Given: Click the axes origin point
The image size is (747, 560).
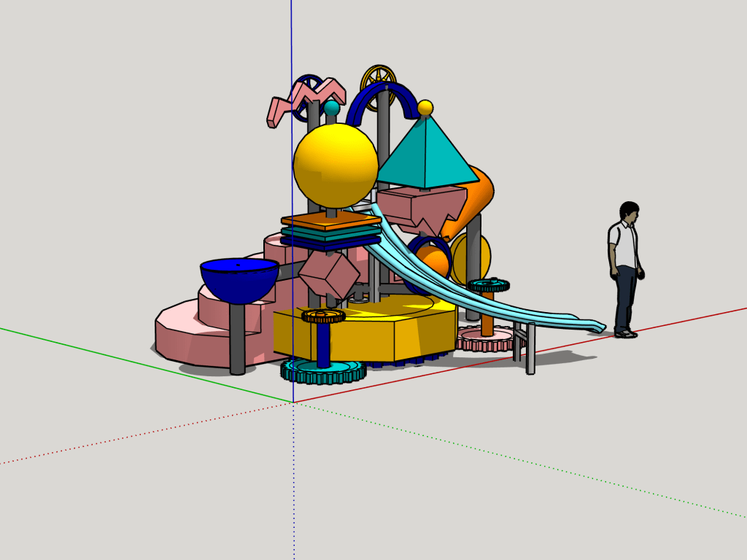Looking at the screenshot, I should pyautogui.click(x=293, y=402).
